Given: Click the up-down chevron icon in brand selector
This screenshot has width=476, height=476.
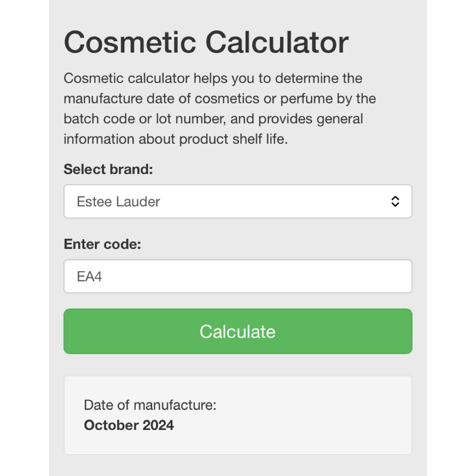Looking at the screenshot, I should pos(395,201).
